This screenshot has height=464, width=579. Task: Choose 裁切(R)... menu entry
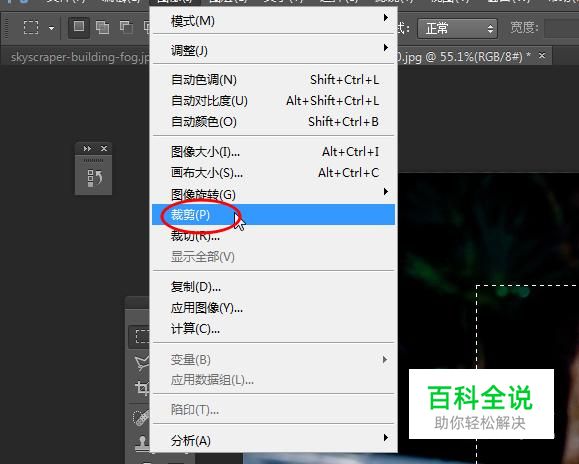(274, 236)
